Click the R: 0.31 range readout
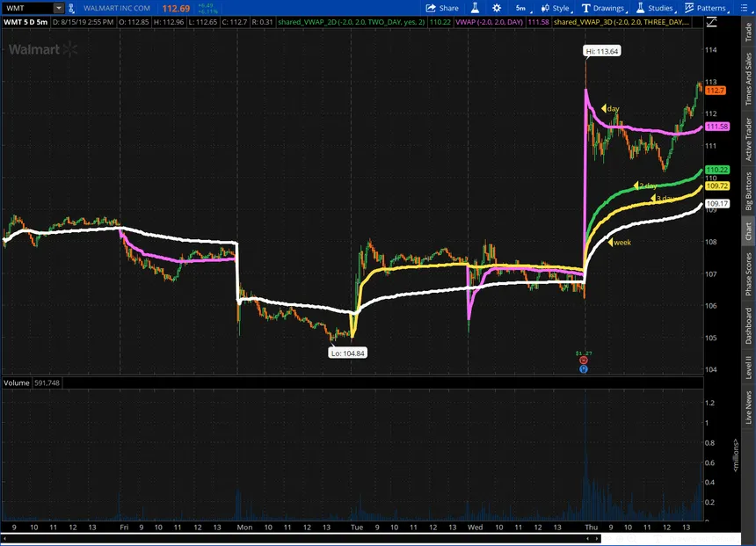This screenshot has width=756, height=546. coord(262,22)
